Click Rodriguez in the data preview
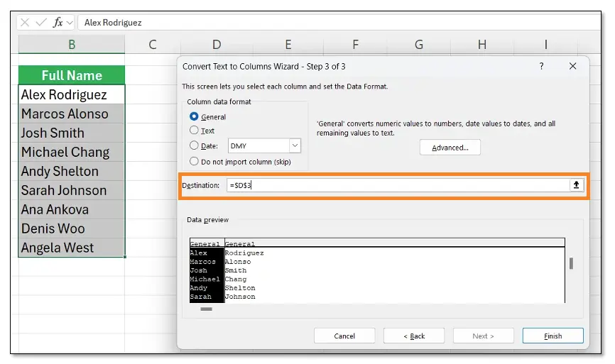Image resolution: width=615 pixels, height=364 pixels. [244, 253]
